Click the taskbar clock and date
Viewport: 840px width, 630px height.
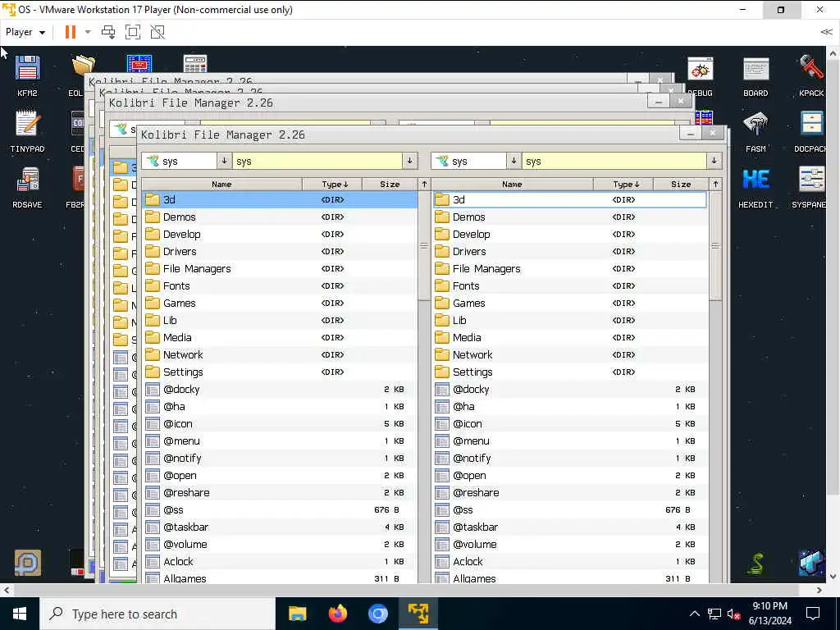(x=769, y=614)
